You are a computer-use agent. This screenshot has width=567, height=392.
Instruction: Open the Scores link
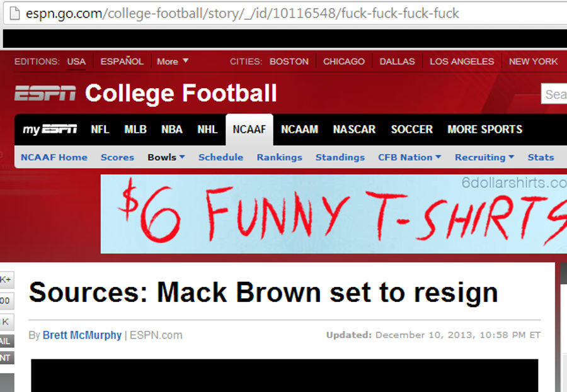118,157
